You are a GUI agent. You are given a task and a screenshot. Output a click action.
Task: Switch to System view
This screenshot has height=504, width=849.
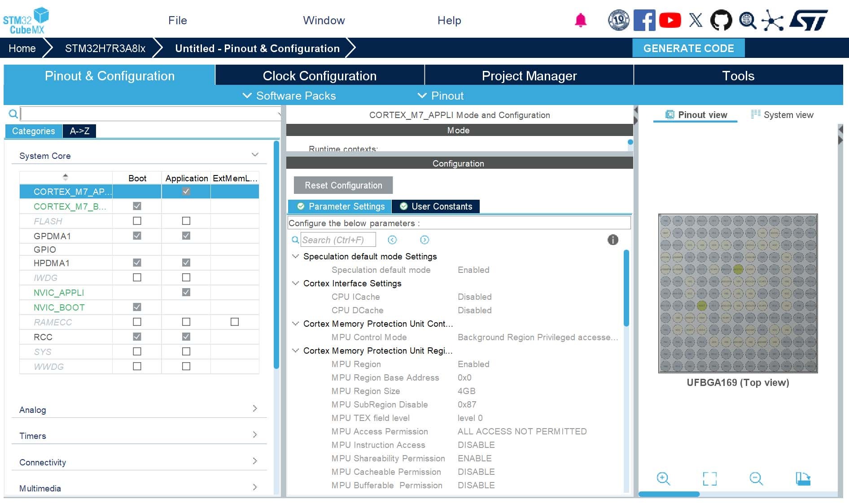(x=782, y=115)
